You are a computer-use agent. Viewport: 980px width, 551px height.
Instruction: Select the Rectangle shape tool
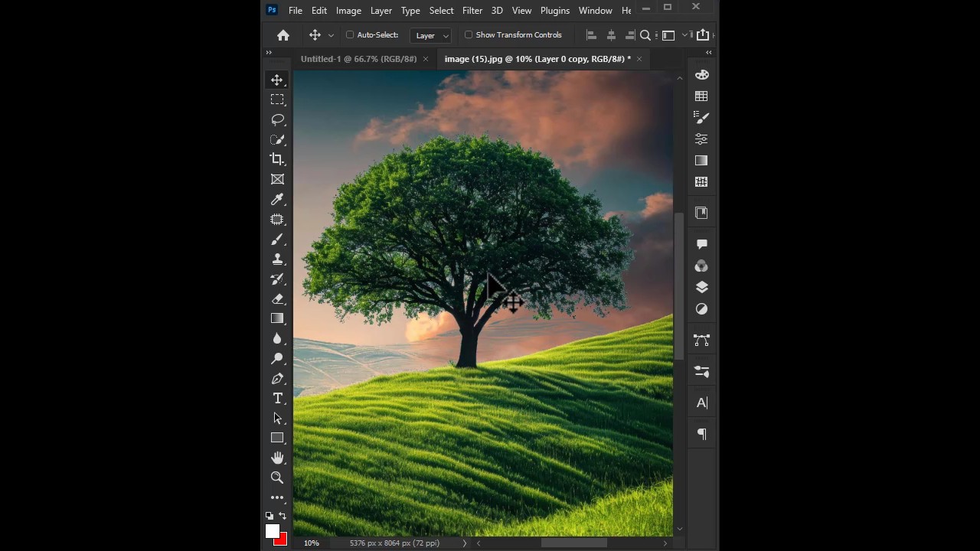pos(277,438)
